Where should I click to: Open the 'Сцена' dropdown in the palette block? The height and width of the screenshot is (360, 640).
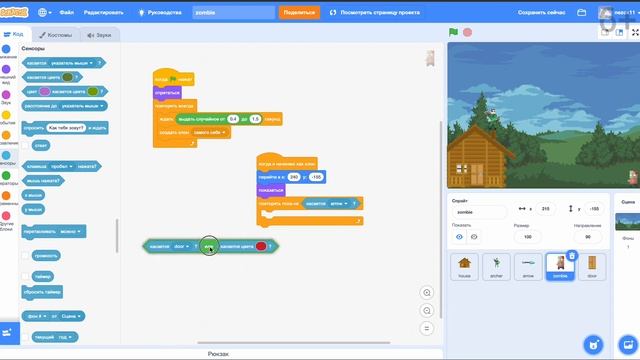(x=71, y=316)
